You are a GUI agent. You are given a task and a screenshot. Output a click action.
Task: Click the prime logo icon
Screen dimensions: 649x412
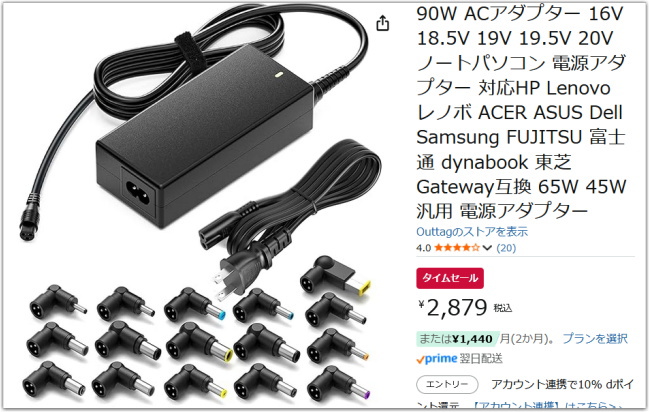437,359
